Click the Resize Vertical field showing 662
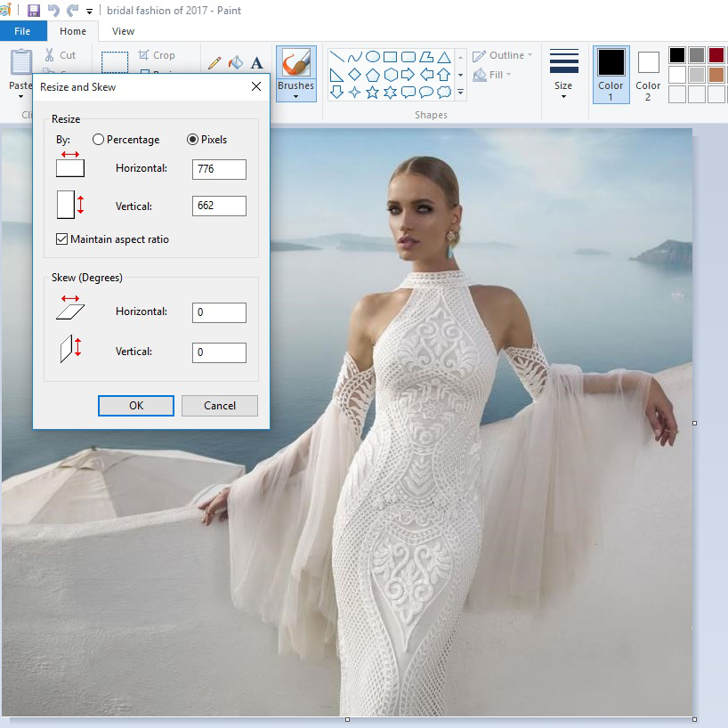This screenshot has width=728, height=728. coord(219,206)
